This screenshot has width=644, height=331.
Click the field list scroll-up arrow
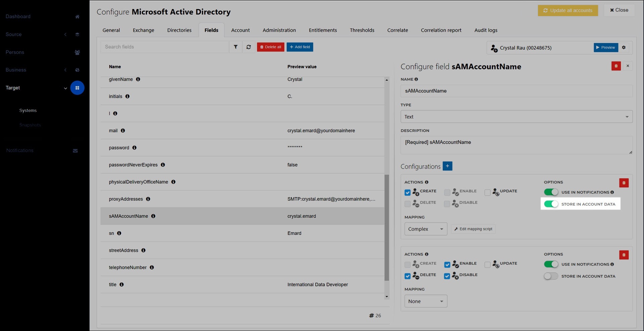pos(386,80)
